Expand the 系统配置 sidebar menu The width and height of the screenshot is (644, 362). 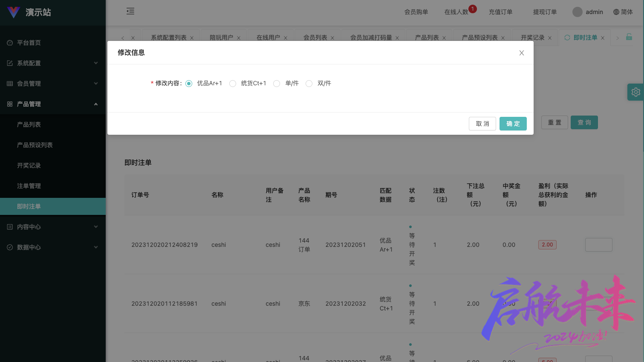click(x=53, y=63)
